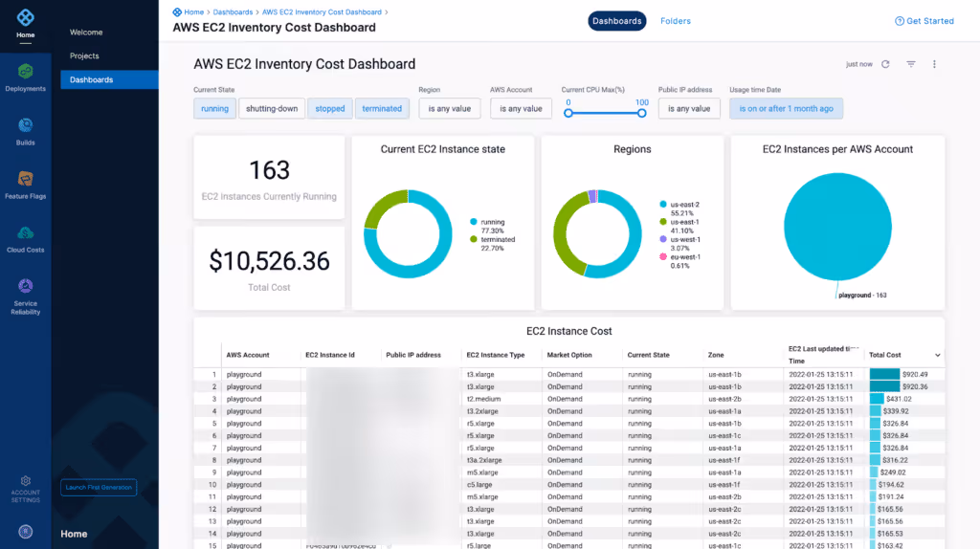Toggle the running state filter
This screenshot has height=549, width=980.
[x=214, y=109]
